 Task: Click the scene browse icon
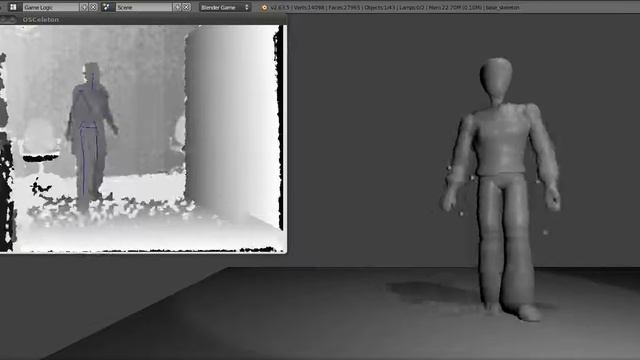coord(107,7)
